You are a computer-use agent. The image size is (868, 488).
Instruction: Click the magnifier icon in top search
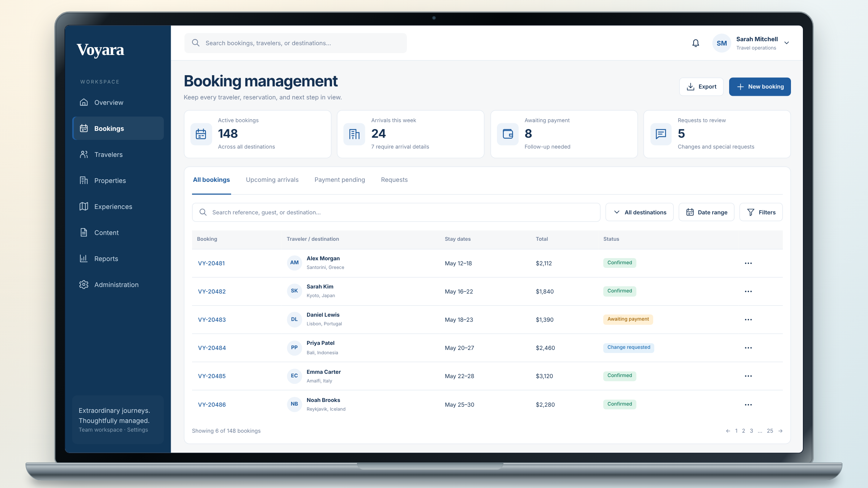coord(196,43)
